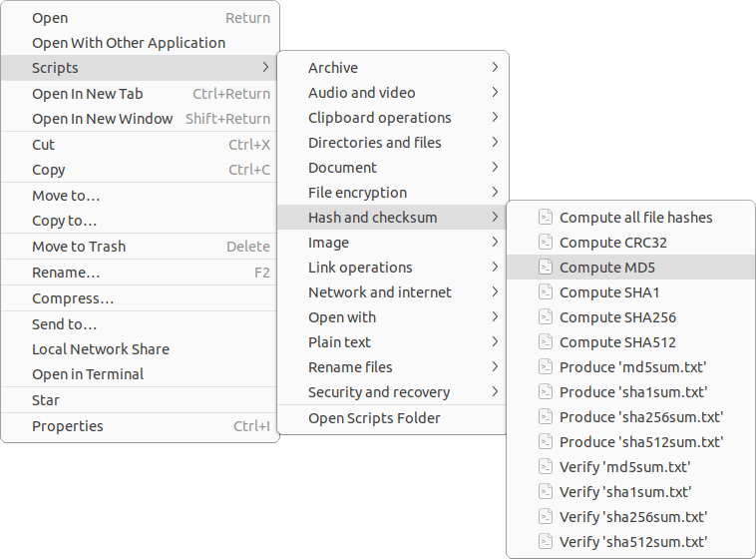Click script icon beside Produce 'sha256sum.txt'
The image size is (756, 559).
(x=546, y=417)
